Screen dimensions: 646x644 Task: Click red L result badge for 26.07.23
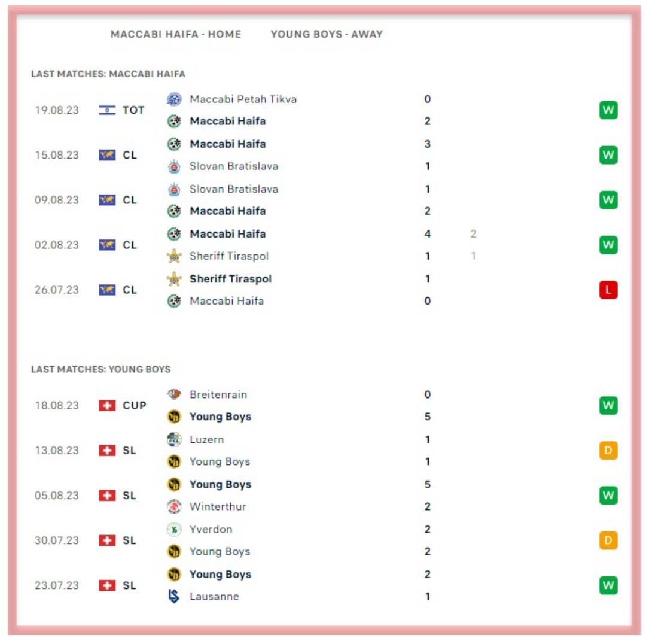(x=608, y=290)
